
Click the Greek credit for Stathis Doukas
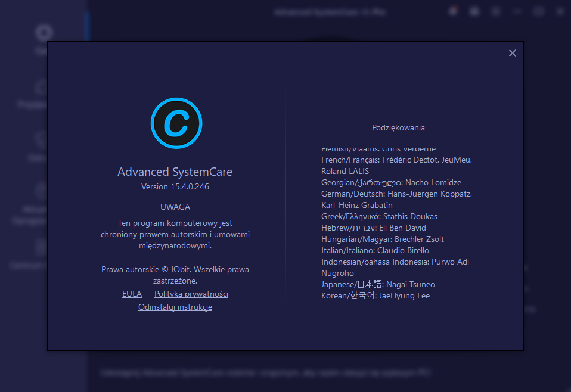click(x=379, y=216)
